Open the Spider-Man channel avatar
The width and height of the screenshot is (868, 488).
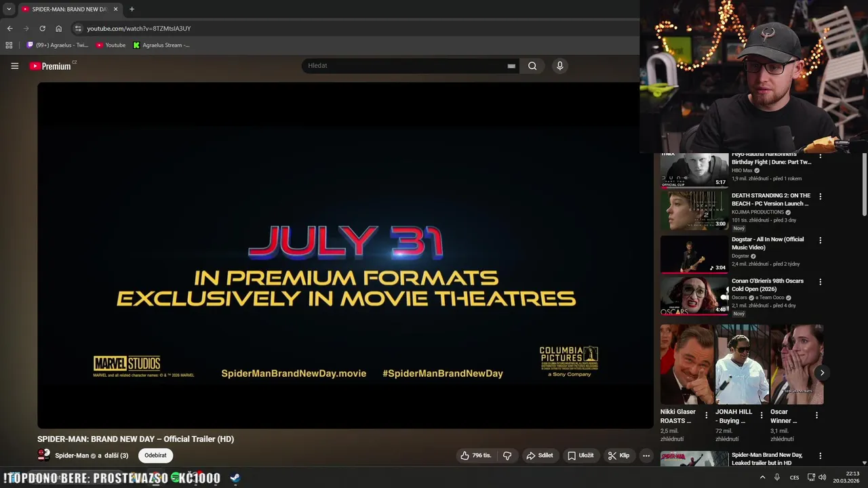click(x=44, y=455)
